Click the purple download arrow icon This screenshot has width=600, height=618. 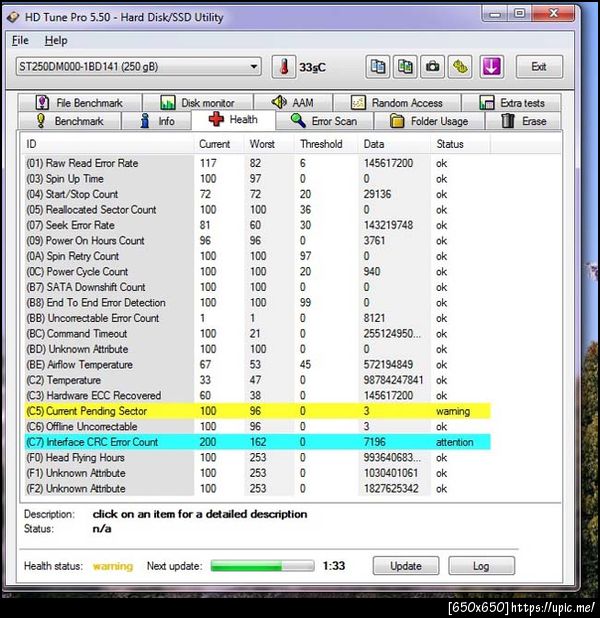(x=491, y=67)
